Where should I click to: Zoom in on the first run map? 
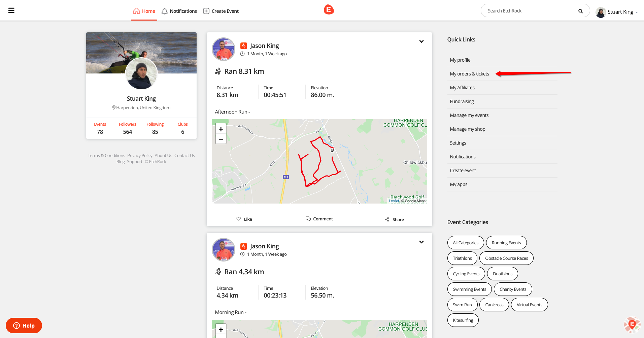[x=221, y=129]
